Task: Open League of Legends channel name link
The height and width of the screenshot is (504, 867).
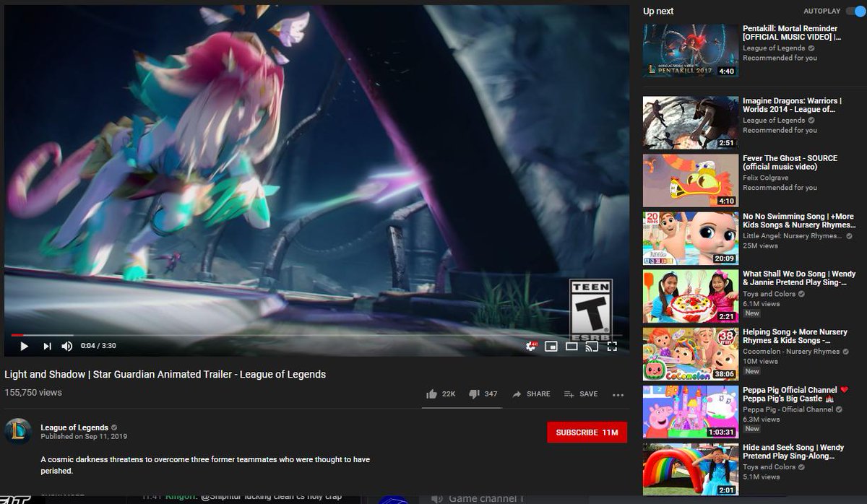Action: (74, 427)
